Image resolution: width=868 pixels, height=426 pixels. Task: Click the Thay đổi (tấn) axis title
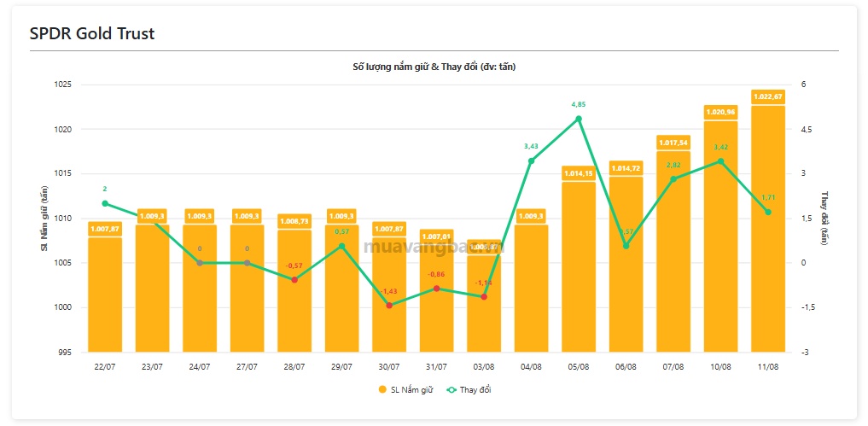[x=824, y=219]
